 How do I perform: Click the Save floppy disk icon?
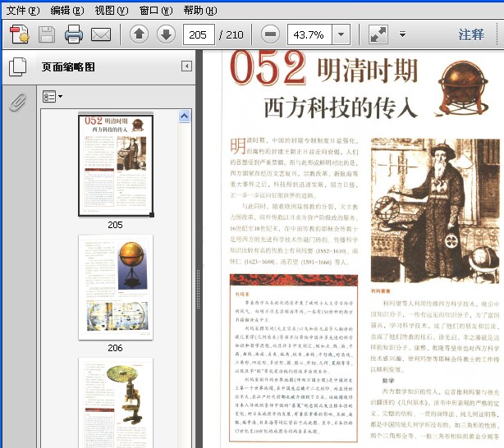coord(47,34)
